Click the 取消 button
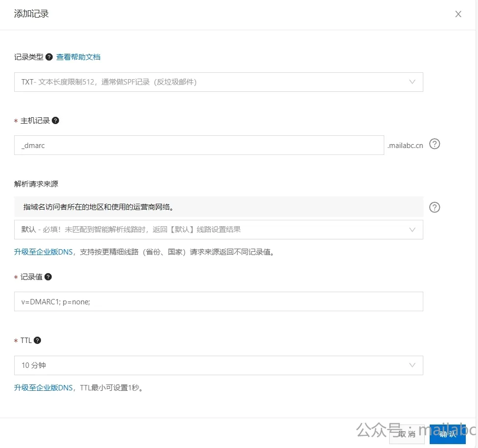This screenshot has width=478, height=448. click(407, 434)
